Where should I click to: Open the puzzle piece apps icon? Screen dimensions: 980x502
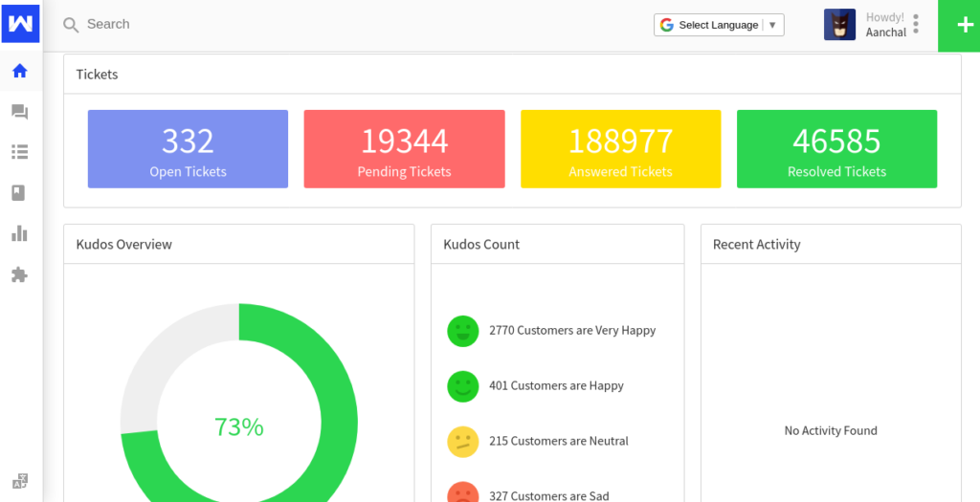20,274
